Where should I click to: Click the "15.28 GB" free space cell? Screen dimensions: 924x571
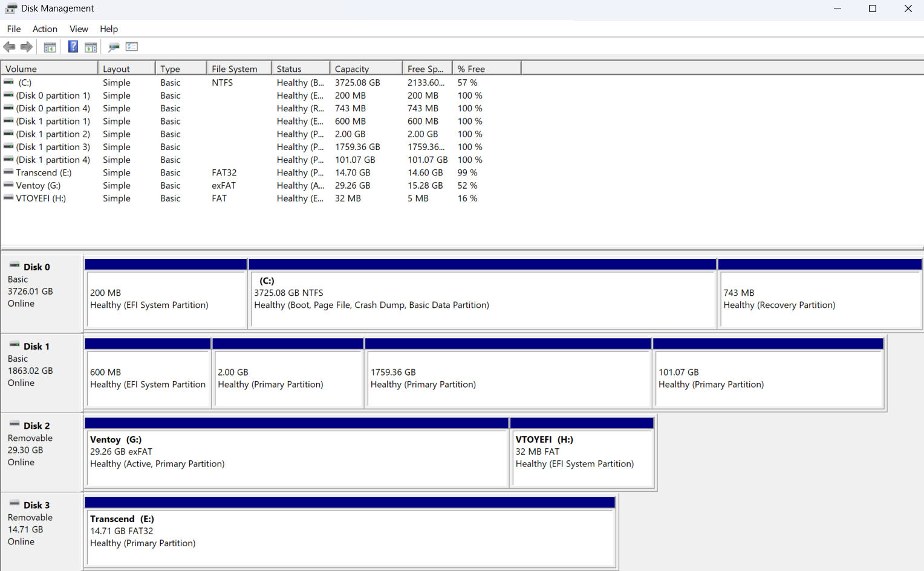click(425, 185)
